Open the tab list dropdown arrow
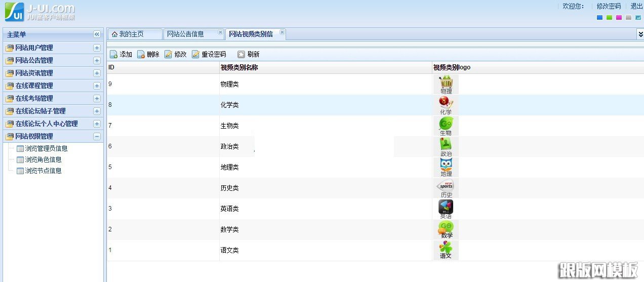Viewport: 644px width, 282px height. pos(640,34)
